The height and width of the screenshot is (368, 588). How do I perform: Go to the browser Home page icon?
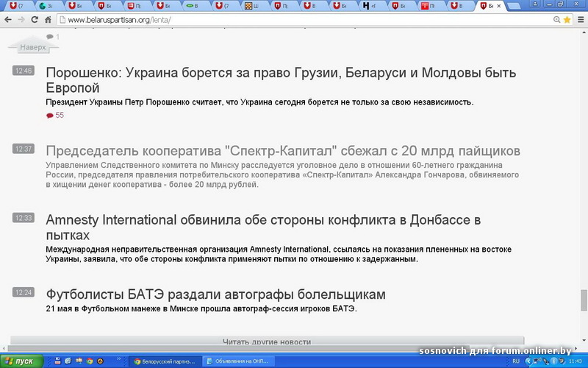click(x=49, y=20)
